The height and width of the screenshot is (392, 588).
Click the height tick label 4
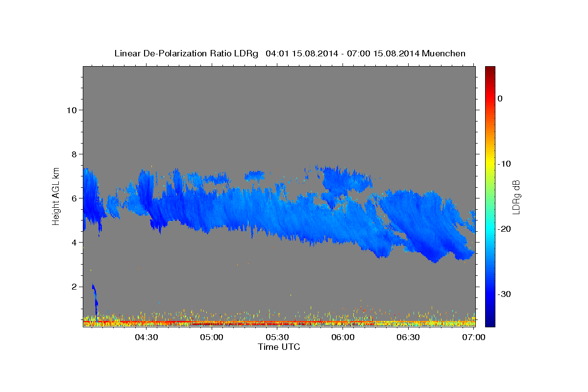(73, 242)
